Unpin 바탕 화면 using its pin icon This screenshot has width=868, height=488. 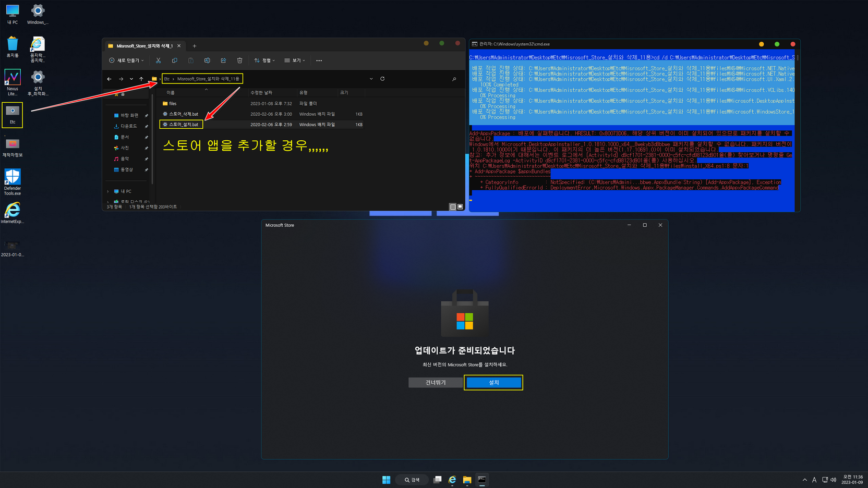146,116
